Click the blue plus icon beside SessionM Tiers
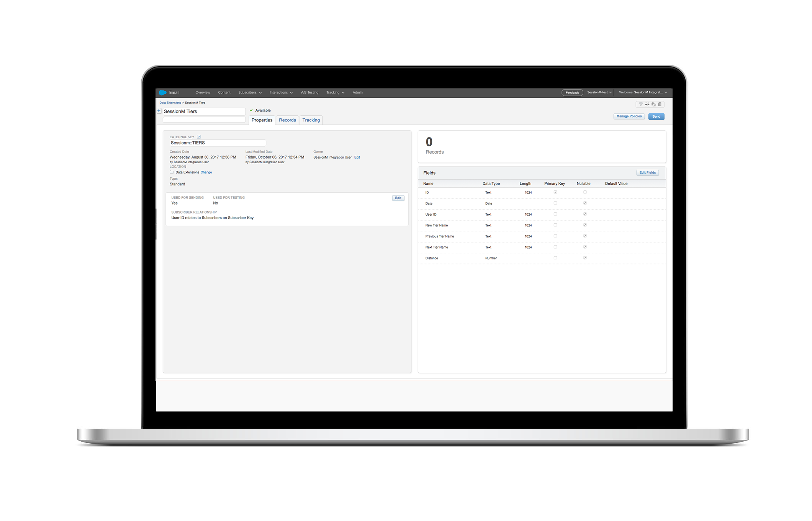Screen dimensions: 812x521 pyautogui.click(x=159, y=111)
